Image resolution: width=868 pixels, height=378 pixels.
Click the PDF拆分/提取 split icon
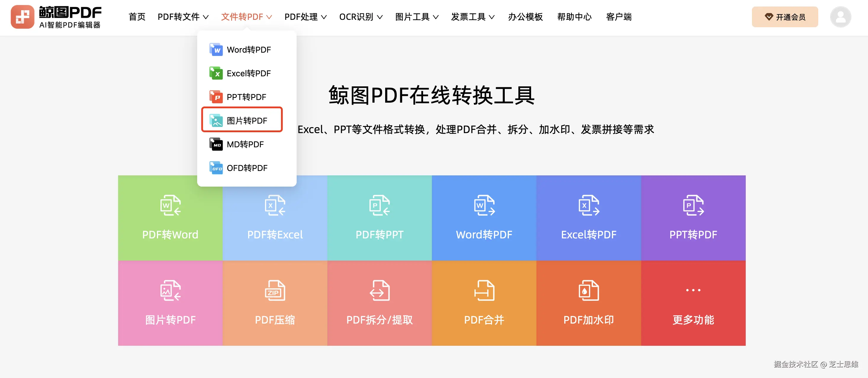coord(379,290)
